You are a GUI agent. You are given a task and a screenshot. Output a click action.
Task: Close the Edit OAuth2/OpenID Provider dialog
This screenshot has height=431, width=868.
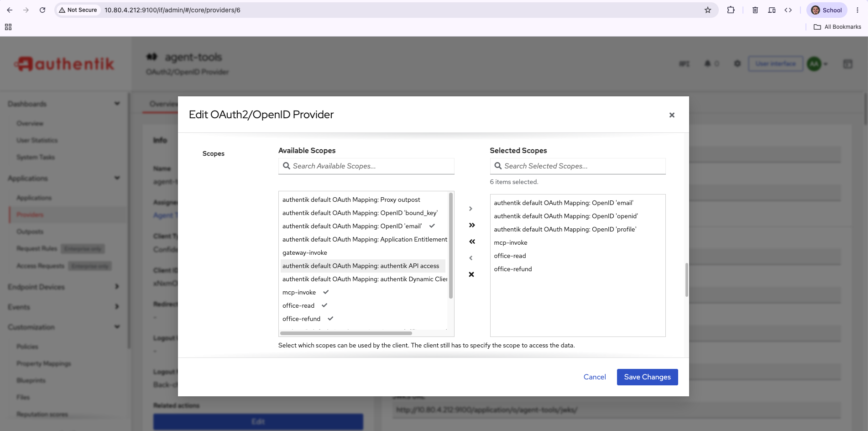(x=672, y=115)
